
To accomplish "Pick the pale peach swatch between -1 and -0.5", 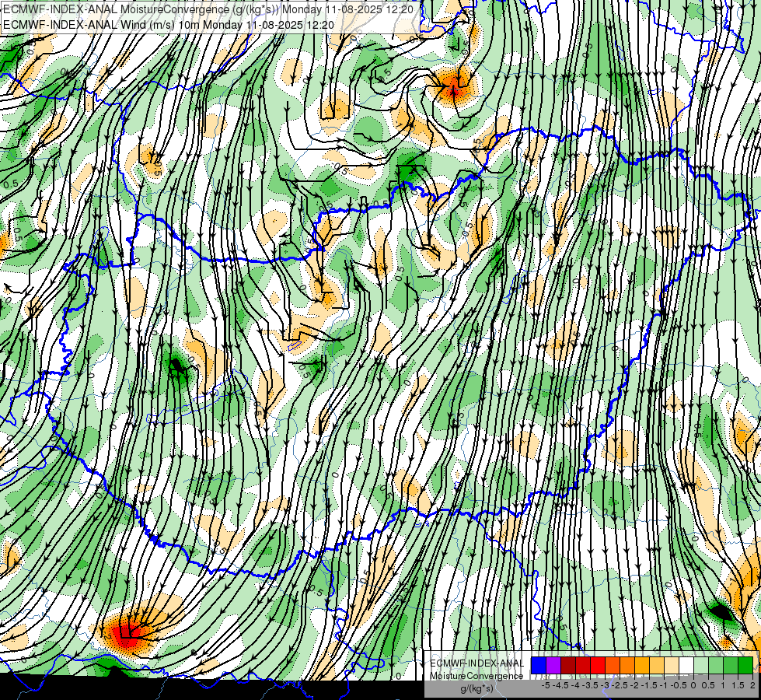I will tap(672, 665).
